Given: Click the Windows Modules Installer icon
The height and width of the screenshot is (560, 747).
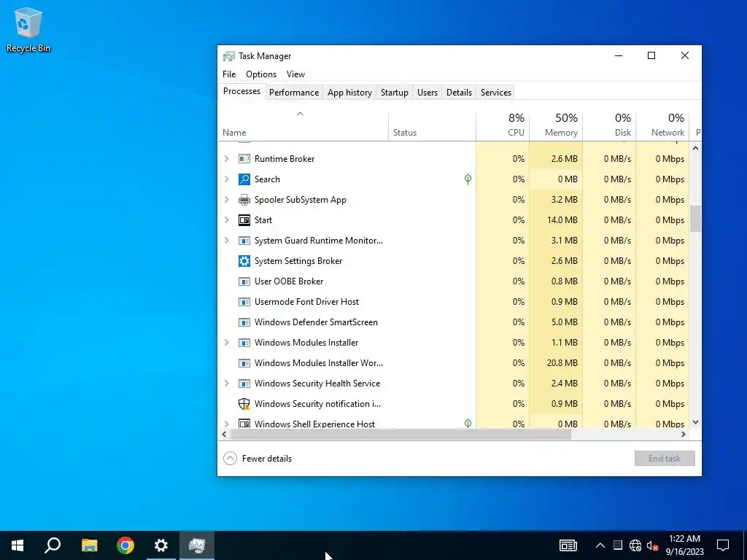Looking at the screenshot, I should pos(244,343).
